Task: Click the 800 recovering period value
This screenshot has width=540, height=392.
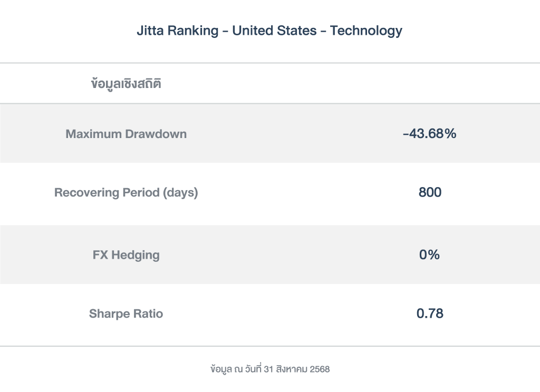Action: (x=430, y=193)
